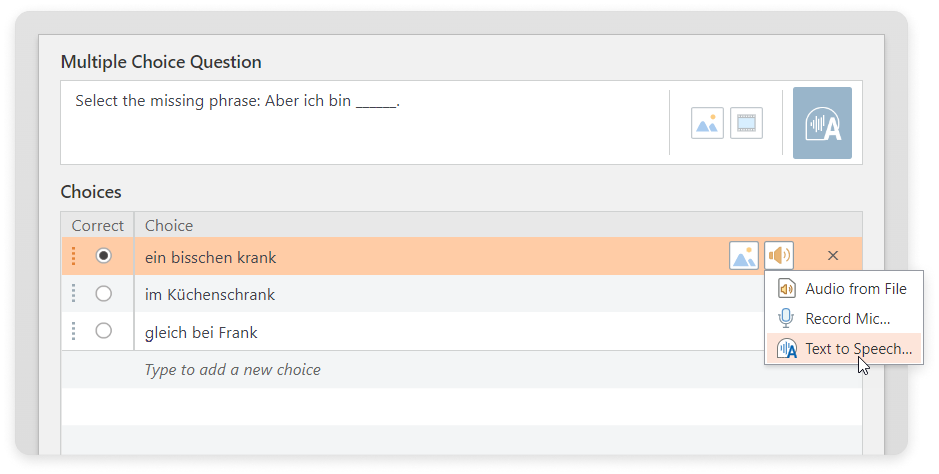The height and width of the screenshot is (474, 939).
Task: Click the drag handle of 'gleich bei Frank' row
Action: tap(74, 331)
